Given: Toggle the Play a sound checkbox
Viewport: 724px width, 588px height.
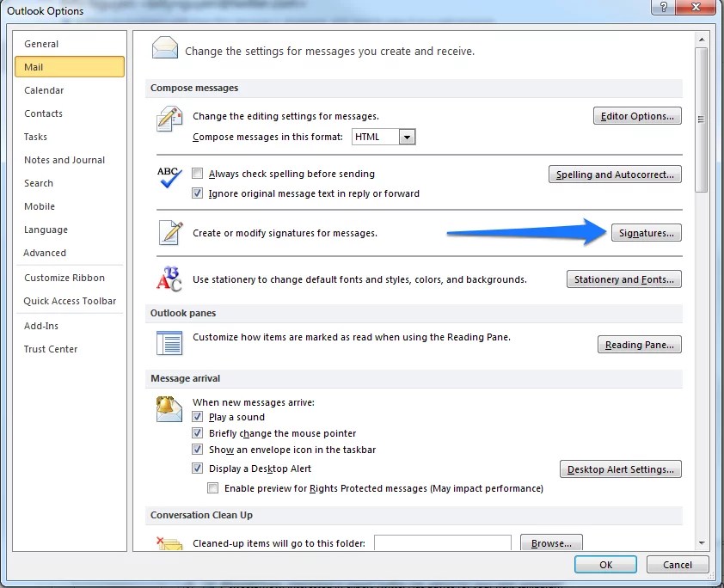Looking at the screenshot, I should click(x=197, y=417).
